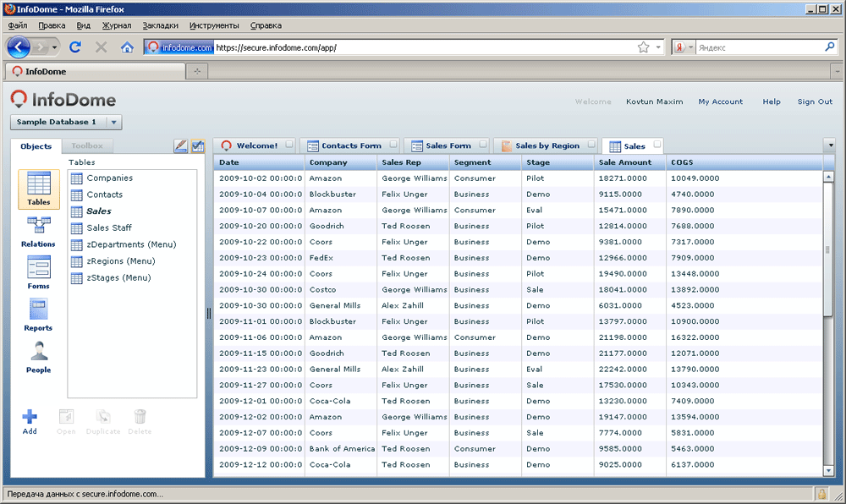Click the Яндекс search field
The image size is (846, 504).
(x=760, y=47)
